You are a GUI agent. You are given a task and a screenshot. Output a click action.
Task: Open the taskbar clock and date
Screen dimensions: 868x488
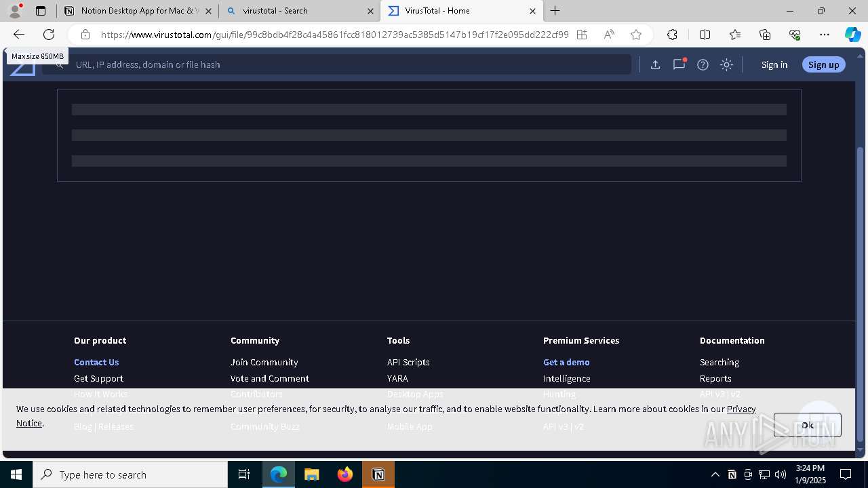810,474
